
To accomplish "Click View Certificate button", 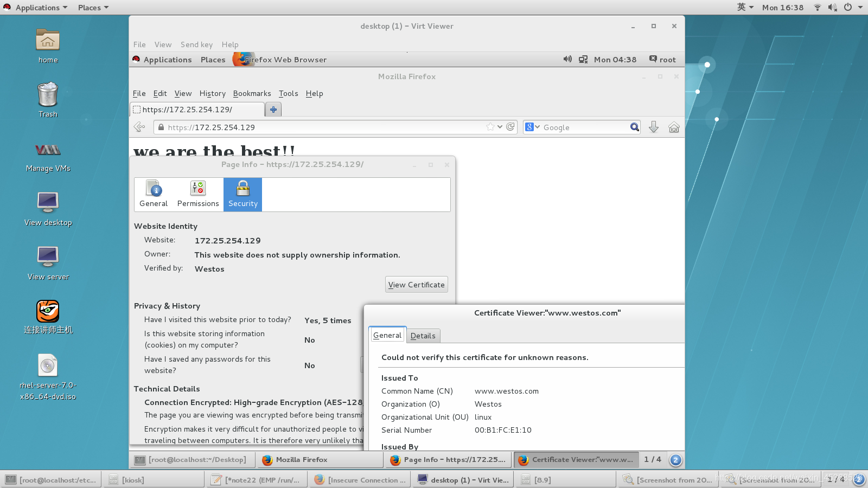I will pyautogui.click(x=416, y=285).
